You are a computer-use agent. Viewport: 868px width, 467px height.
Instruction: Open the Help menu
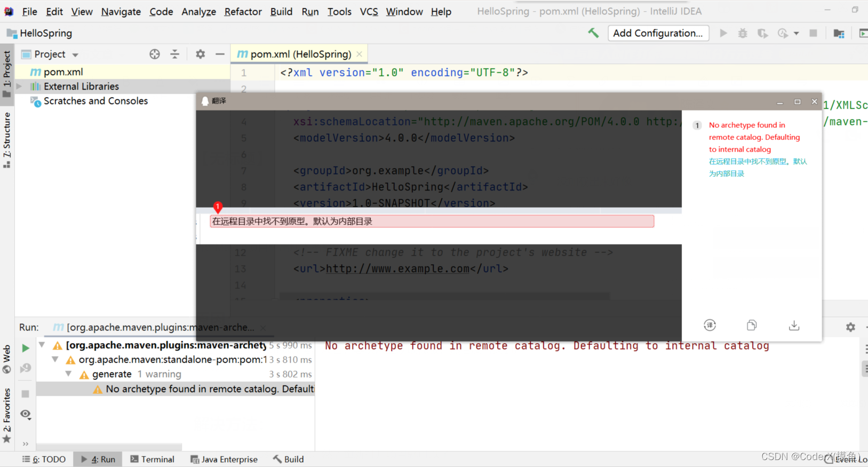pyautogui.click(x=441, y=11)
